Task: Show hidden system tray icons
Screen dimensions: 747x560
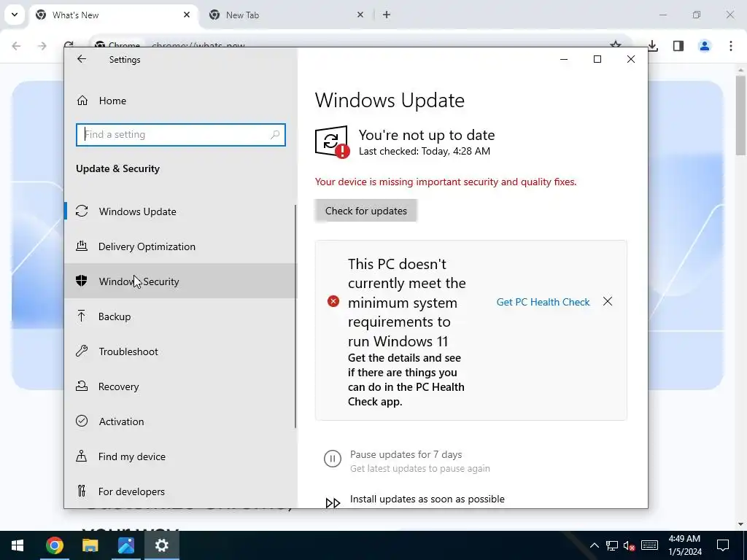Action: pyautogui.click(x=595, y=545)
